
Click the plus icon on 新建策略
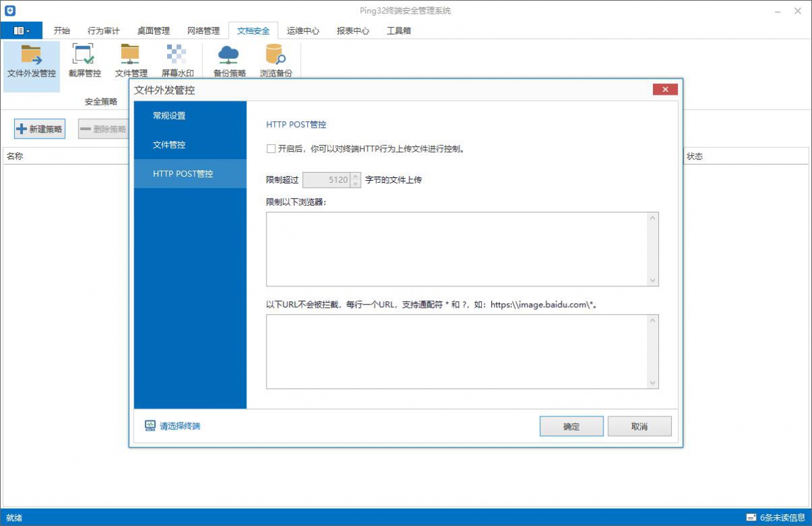[x=22, y=129]
